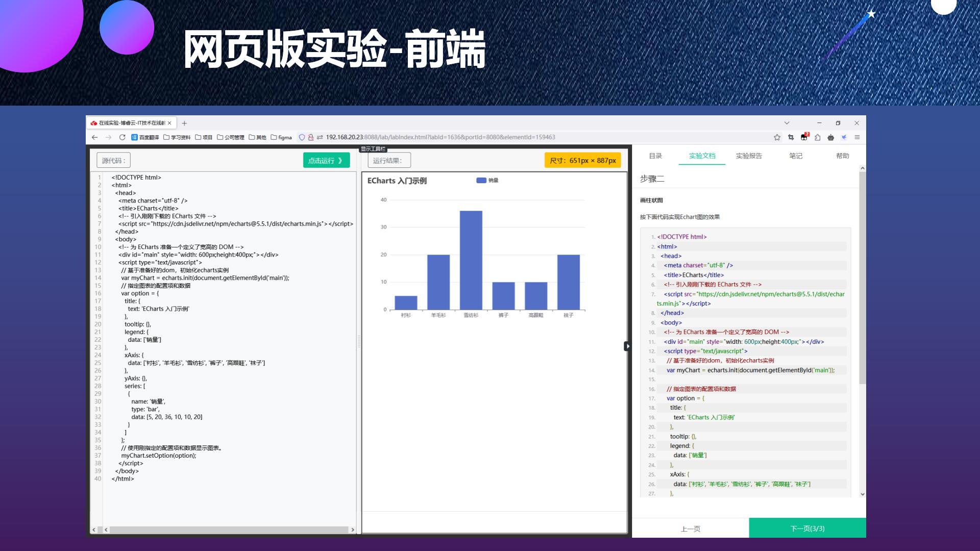
Task: Click the "<title>ECharts</title>" line in editor
Action: [149, 208]
